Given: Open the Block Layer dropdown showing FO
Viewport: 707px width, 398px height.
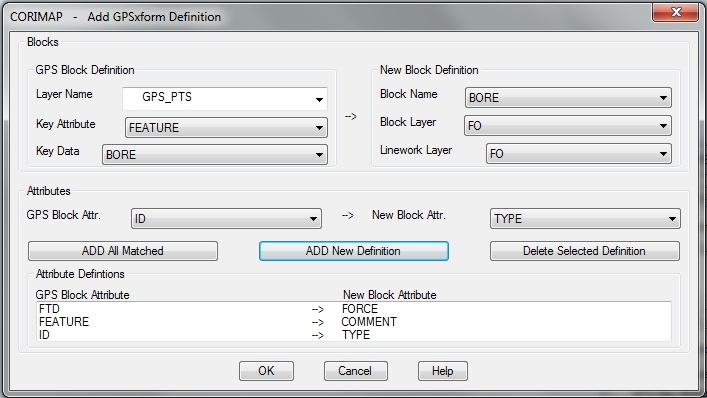Looking at the screenshot, I should click(x=568, y=126).
